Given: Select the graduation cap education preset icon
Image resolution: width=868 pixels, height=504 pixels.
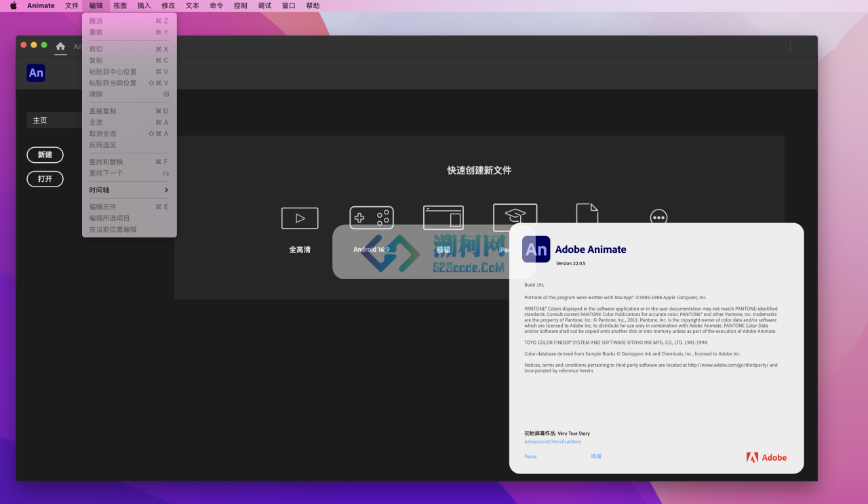Looking at the screenshot, I should point(515,214).
